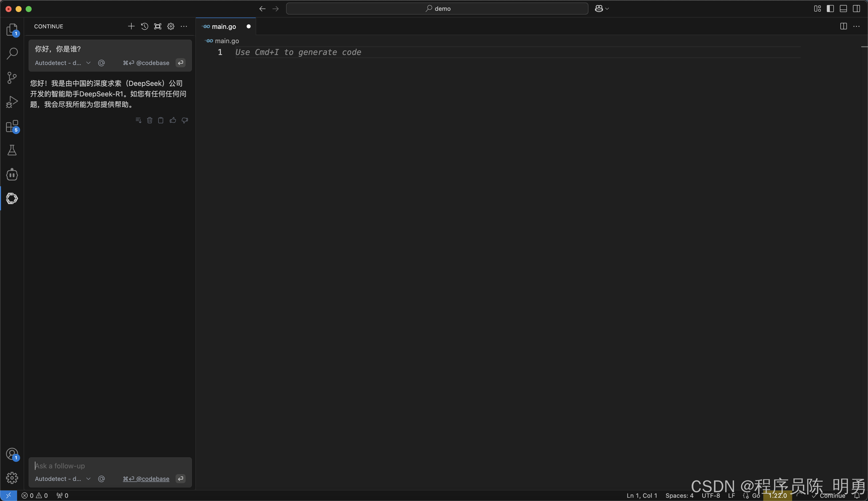868x501 pixels.
Task: View Continue chat history
Action: point(144,26)
